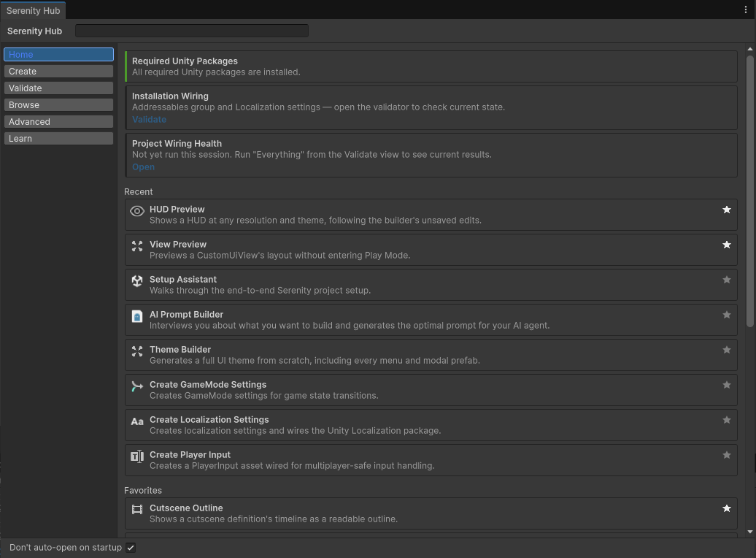Click the Create Localization Settings Aa icon
Image resolution: width=756 pixels, height=558 pixels.
tap(137, 421)
